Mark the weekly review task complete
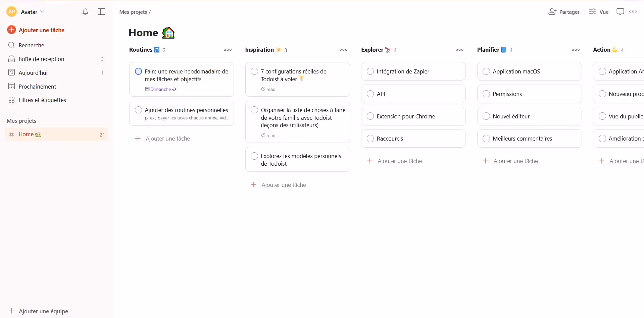This screenshot has height=318, width=644. pyautogui.click(x=138, y=71)
